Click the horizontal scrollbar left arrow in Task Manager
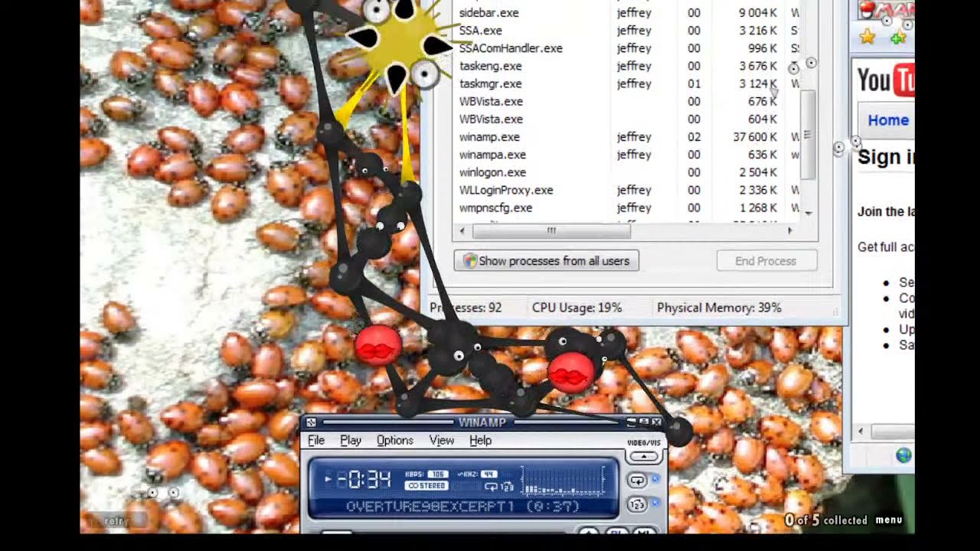This screenshot has width=980, height=551. [x=461, y=230]
